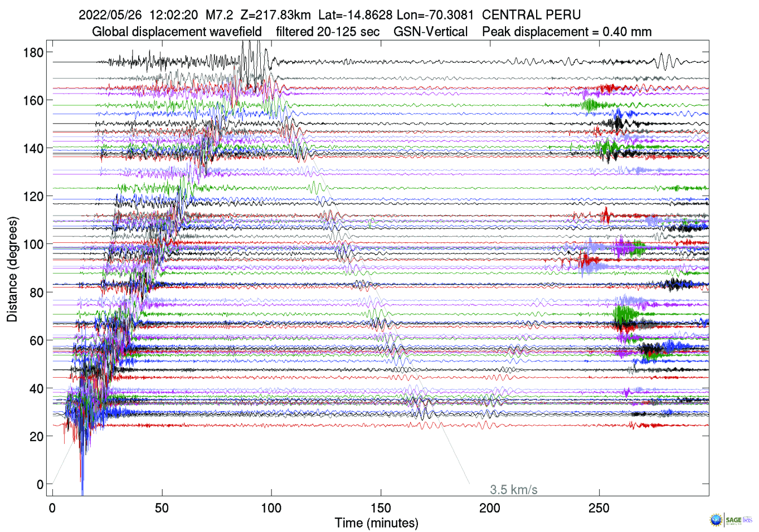Click the 'filtered 20-125 sec' text

point(328,32)
